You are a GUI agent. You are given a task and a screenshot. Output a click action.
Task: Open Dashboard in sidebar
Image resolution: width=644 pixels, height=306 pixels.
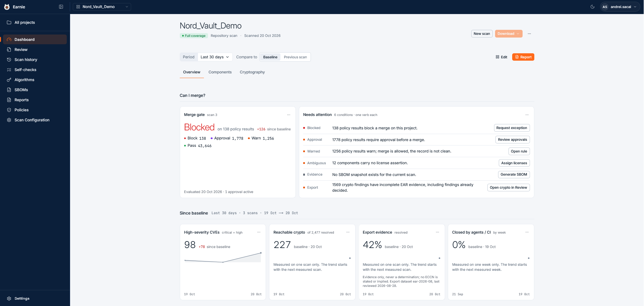[35, 40]
